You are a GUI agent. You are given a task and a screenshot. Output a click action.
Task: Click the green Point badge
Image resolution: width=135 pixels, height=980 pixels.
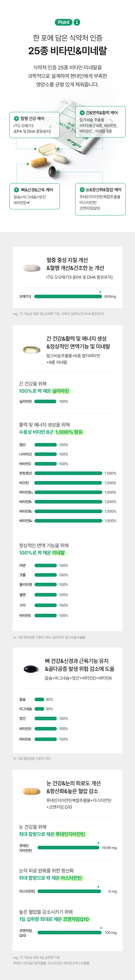[x=64, y=22]
